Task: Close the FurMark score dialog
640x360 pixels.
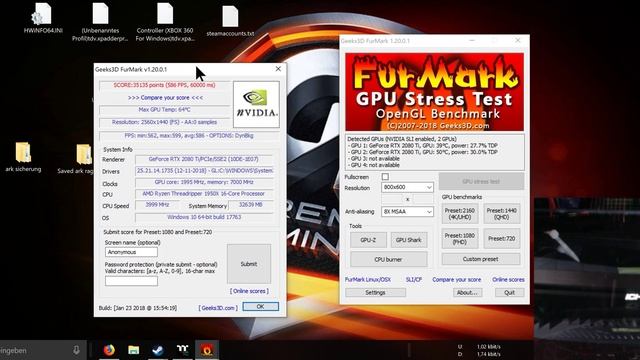Action: (278, 69)
